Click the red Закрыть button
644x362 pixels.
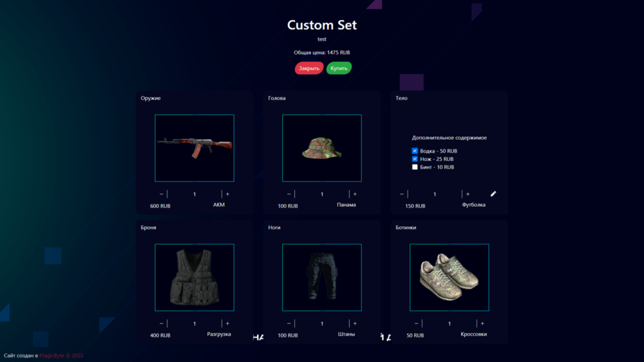click(x=309, y=68)
